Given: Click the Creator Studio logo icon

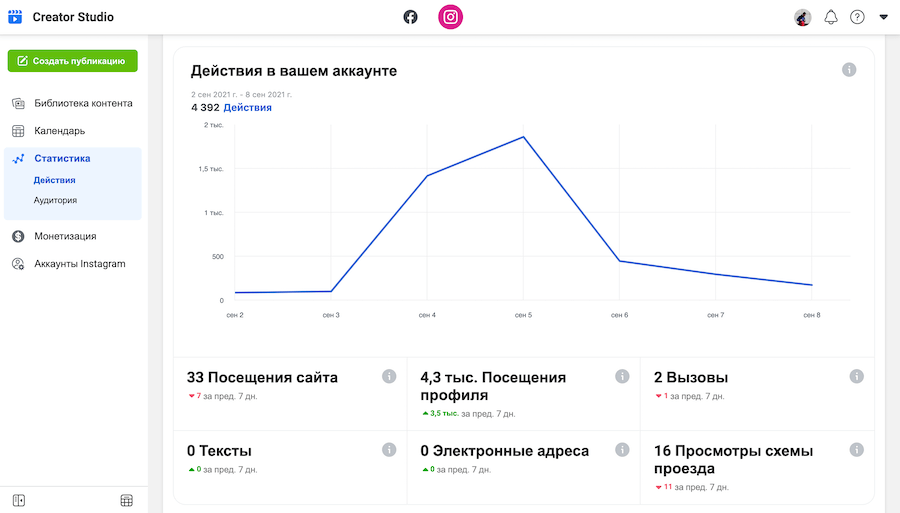Looking at the screenshot, I should tap(15, 17).
